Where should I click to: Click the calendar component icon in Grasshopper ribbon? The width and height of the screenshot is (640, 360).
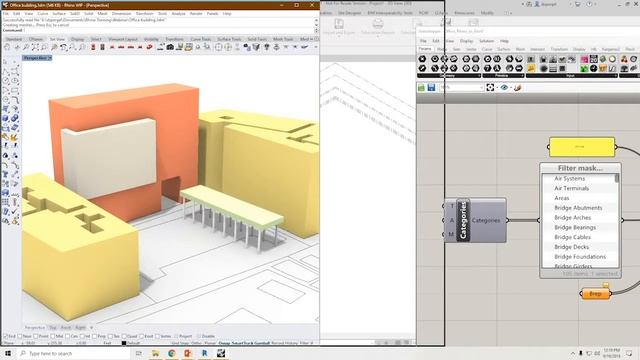tap(593, 59)
